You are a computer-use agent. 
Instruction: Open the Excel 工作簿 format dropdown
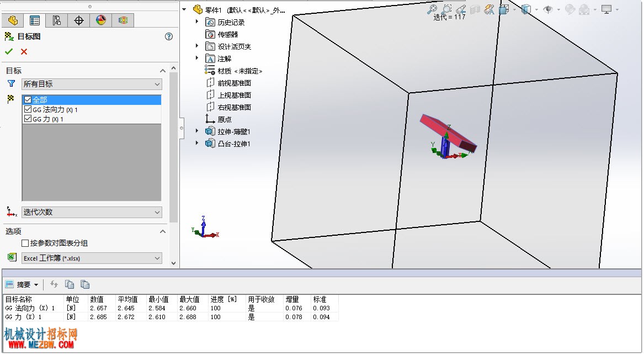point(92,258)
